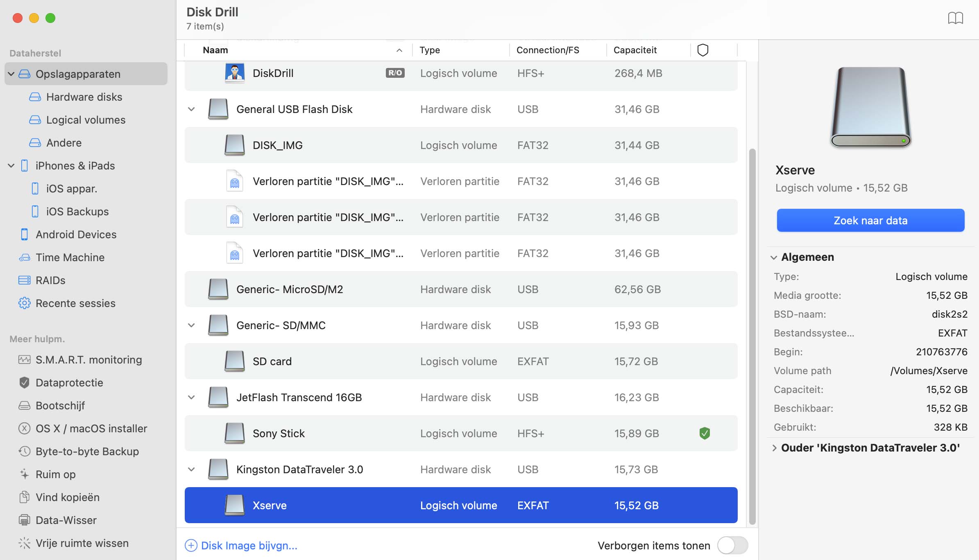
Task: Select Logical volumes in sidebar
Action: pyautogui.click(x=86, y=120)
